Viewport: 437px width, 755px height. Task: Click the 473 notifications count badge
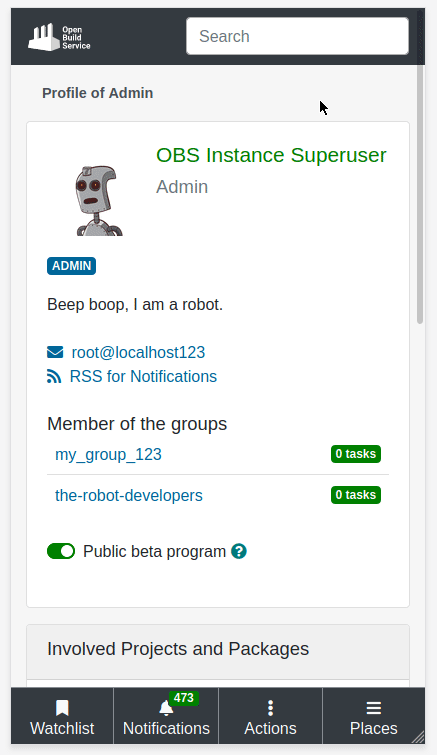click(x=183, y=698)
